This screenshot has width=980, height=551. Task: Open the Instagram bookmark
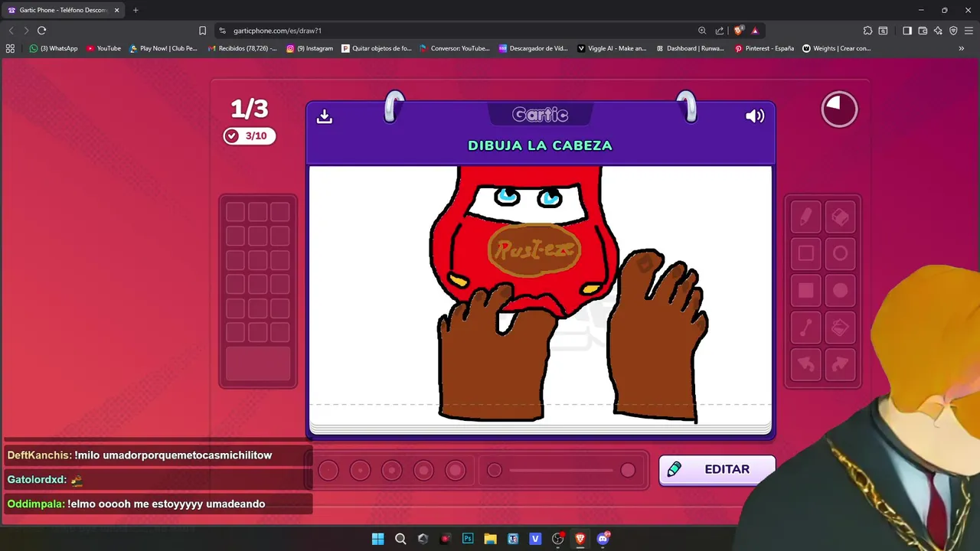309,48
